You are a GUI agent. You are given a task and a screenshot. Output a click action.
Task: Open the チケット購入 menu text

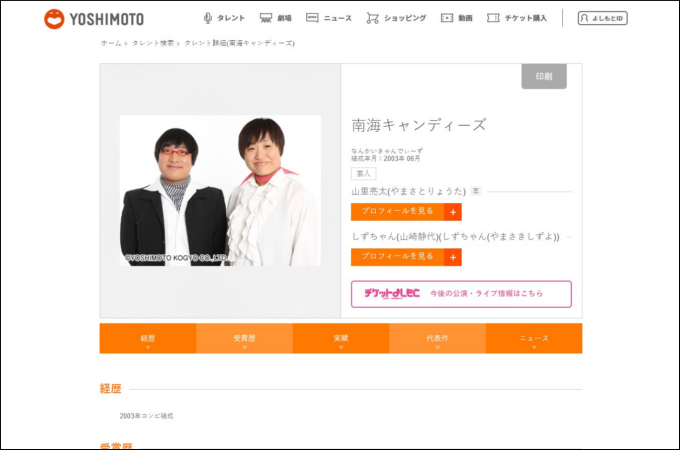click(x=526, y=18)
